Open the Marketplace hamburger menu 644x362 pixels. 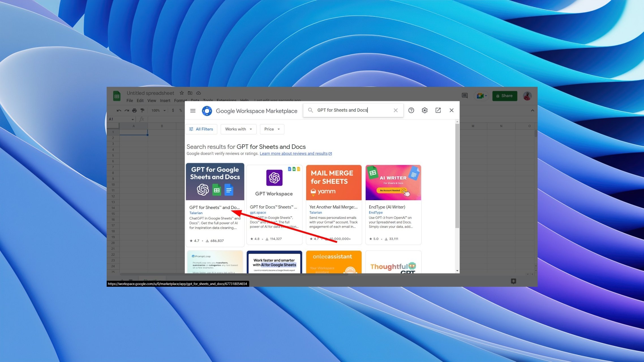[193, 111]
